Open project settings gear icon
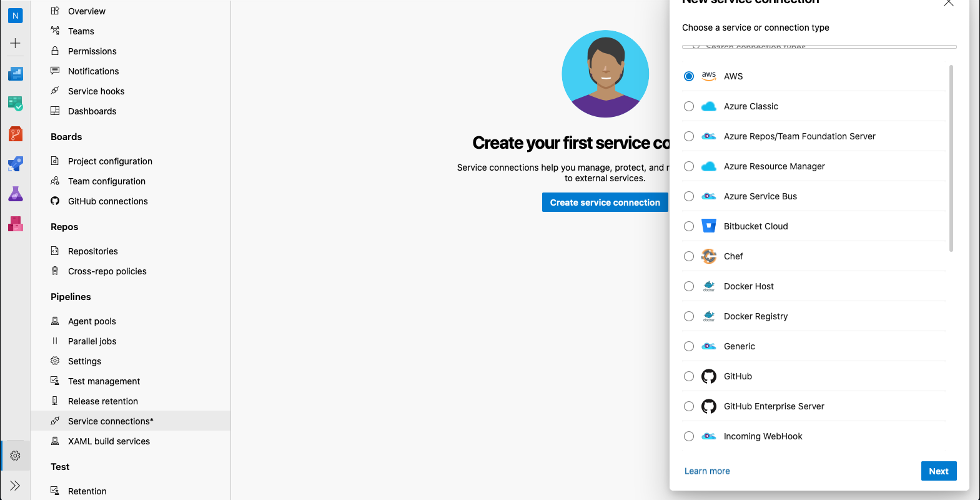 [x=16, y=456]
